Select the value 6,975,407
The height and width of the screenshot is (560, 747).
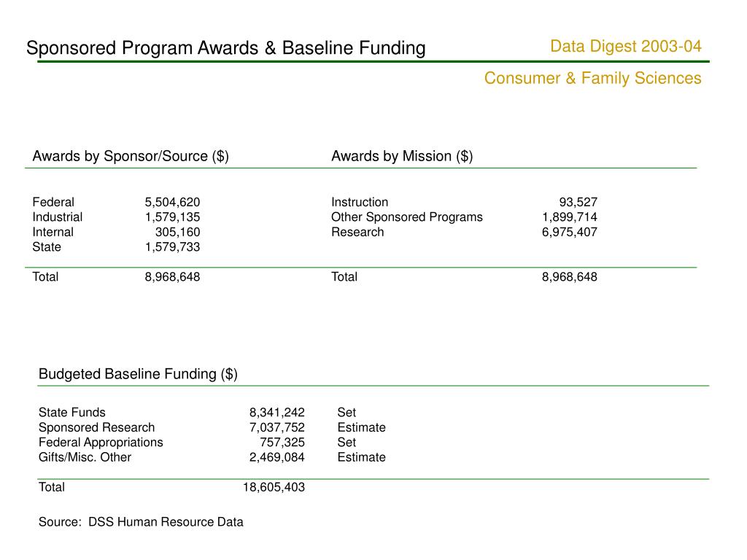(x=570, y=233)
